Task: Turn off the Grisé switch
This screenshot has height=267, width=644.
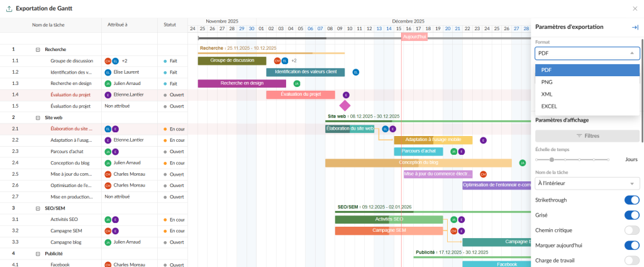Action: coord(631,215)
